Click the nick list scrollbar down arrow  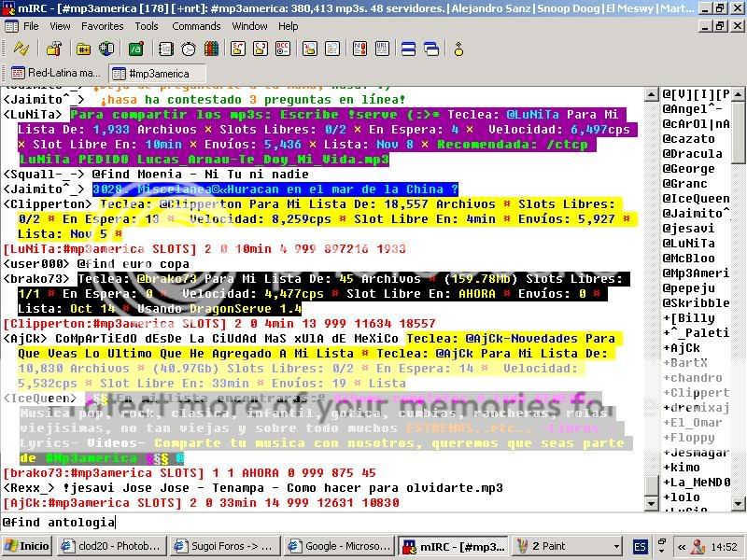point(738,503)
